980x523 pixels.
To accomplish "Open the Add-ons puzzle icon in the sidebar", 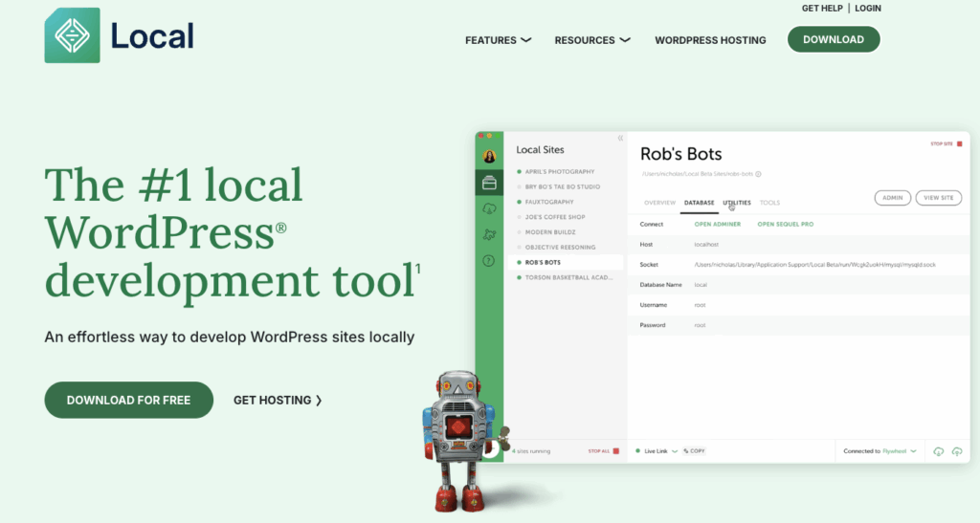I will click(x=489, y=234).
